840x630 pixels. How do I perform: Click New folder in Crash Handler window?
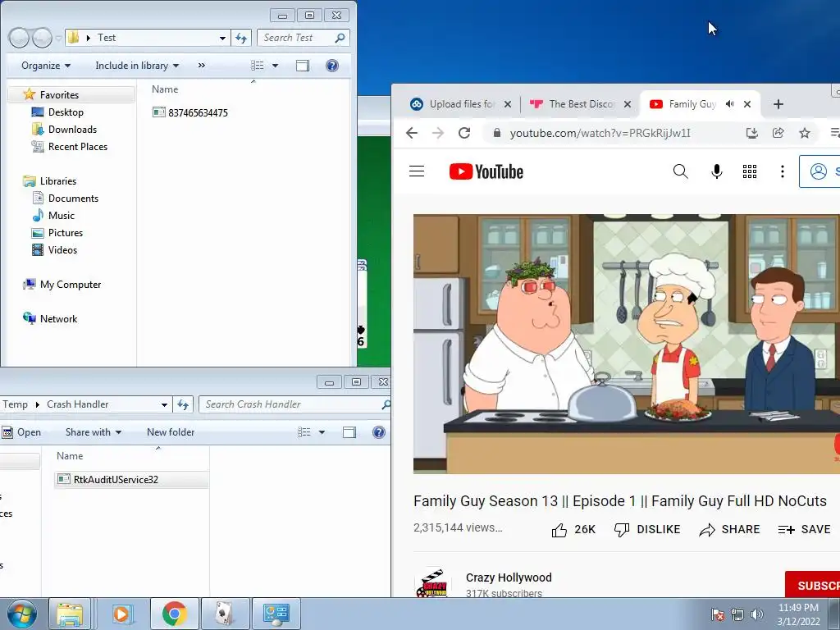coord(171,431)
